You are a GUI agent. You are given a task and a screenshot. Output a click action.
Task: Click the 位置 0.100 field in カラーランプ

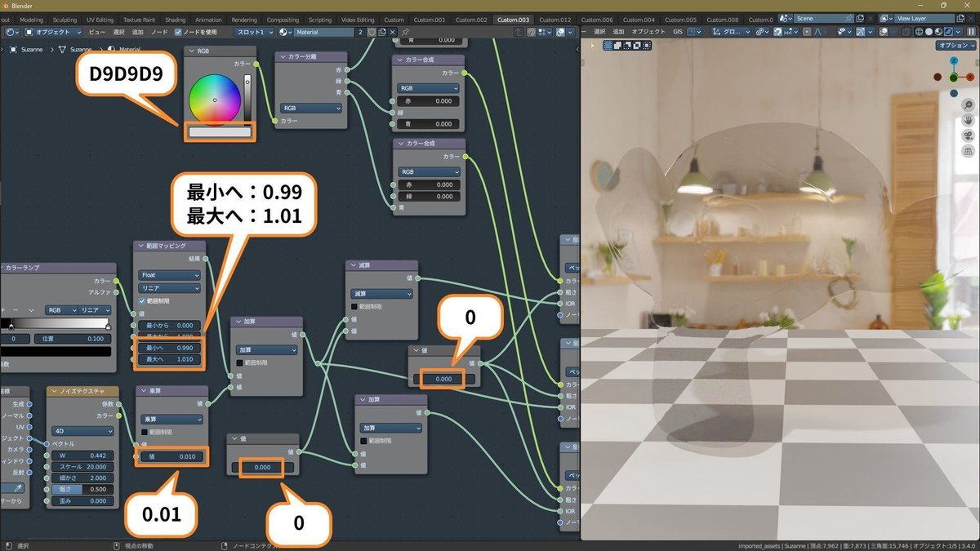pos(71,338)
